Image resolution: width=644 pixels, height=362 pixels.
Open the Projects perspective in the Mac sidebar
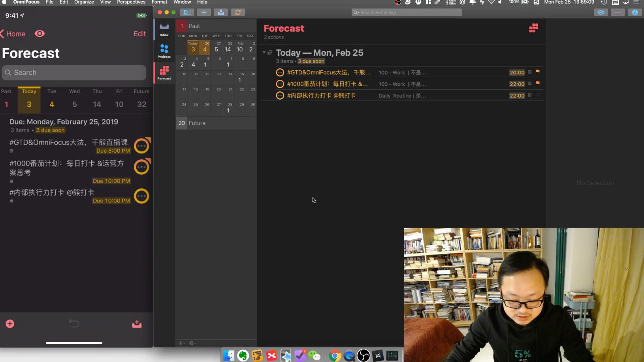(x=164, y=51)
